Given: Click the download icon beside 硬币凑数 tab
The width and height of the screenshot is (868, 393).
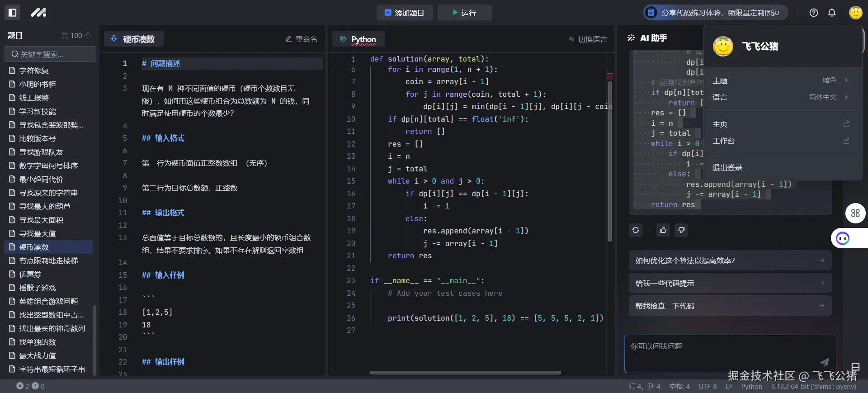Looking at the screenshot, I should click(114, 39).
